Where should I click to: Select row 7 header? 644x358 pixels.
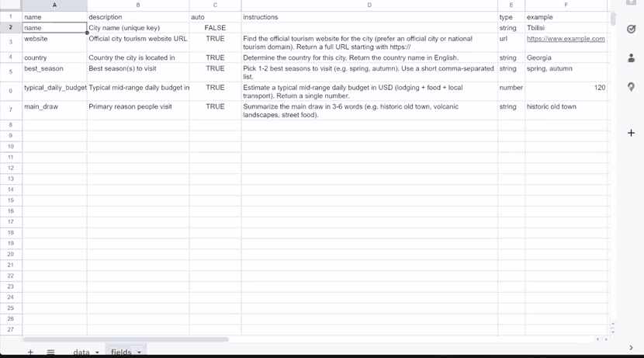pyautogui.click(x=11, y=110)
